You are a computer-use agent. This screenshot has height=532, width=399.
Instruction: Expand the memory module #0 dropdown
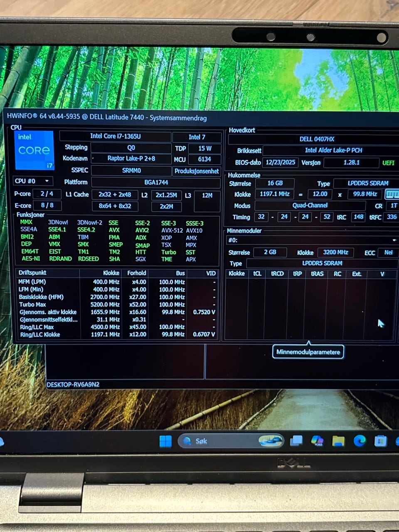tap(312, 240)
